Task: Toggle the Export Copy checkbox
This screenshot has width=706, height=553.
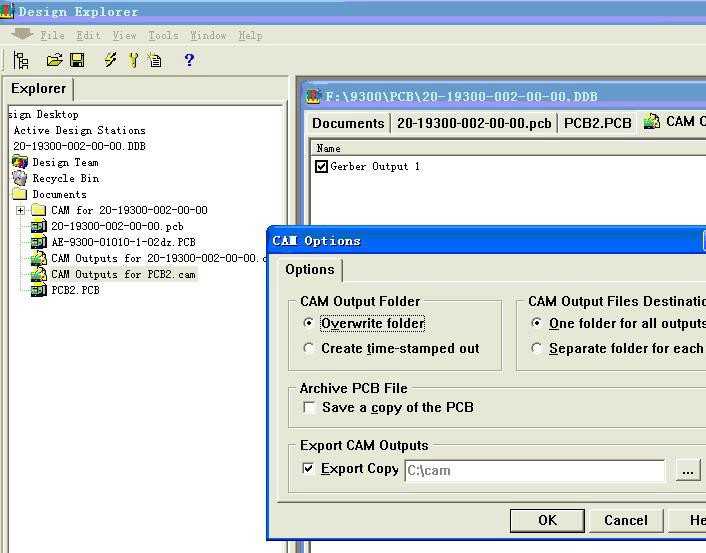Action: 308,468
